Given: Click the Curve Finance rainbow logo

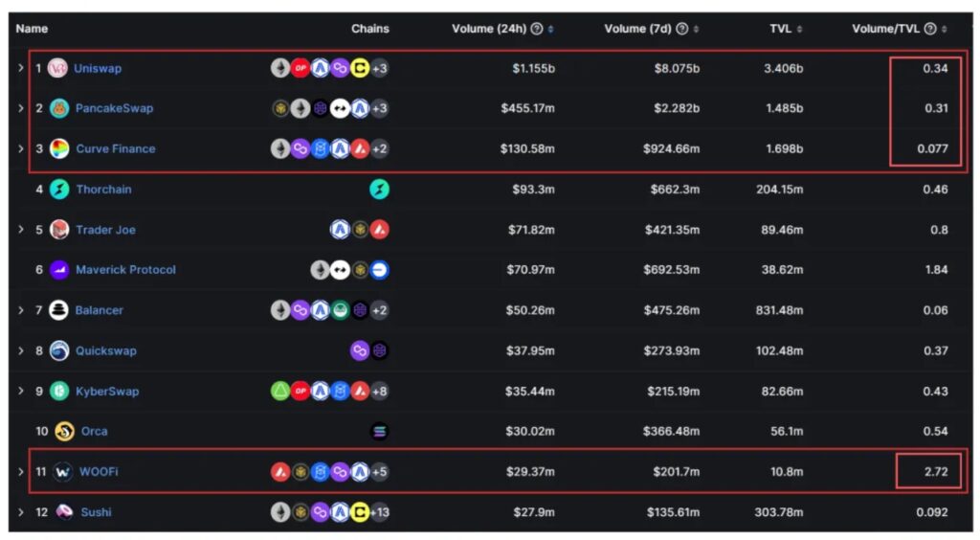Looking at the screenshot, I should [x=58, y=148].
